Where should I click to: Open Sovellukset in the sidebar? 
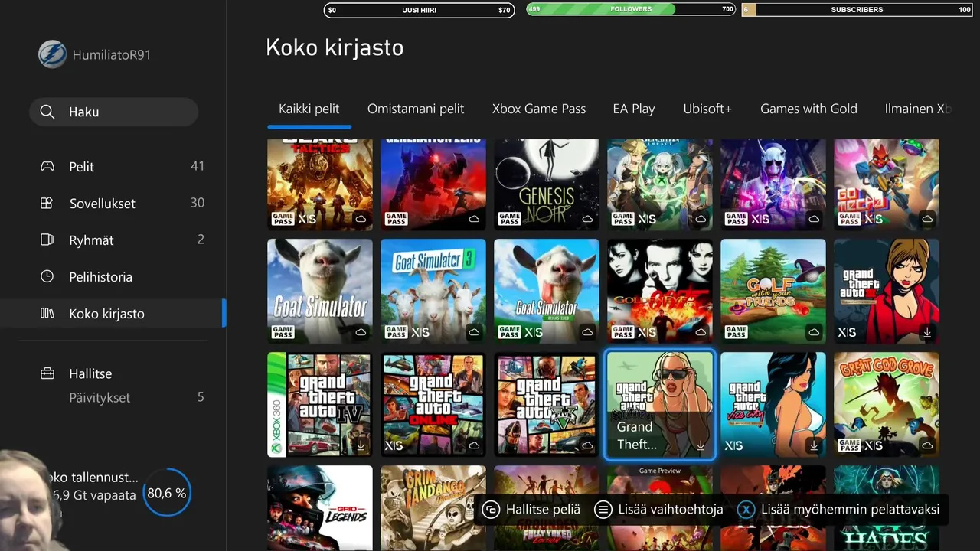113,204
